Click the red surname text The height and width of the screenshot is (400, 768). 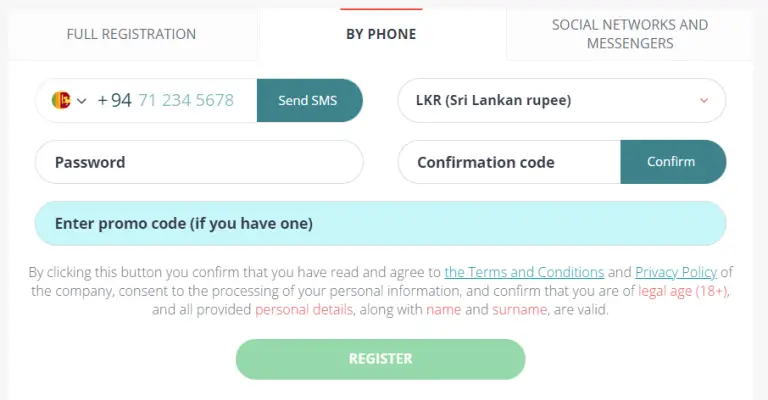(518, 310)
